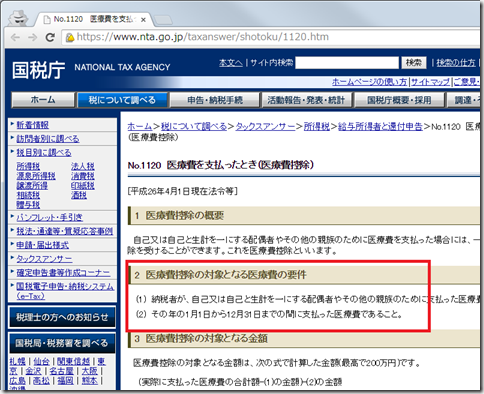Screen dimensions: 484x394
Task: Click ホーム breadcrumb link
Action: tap(140, 127)
